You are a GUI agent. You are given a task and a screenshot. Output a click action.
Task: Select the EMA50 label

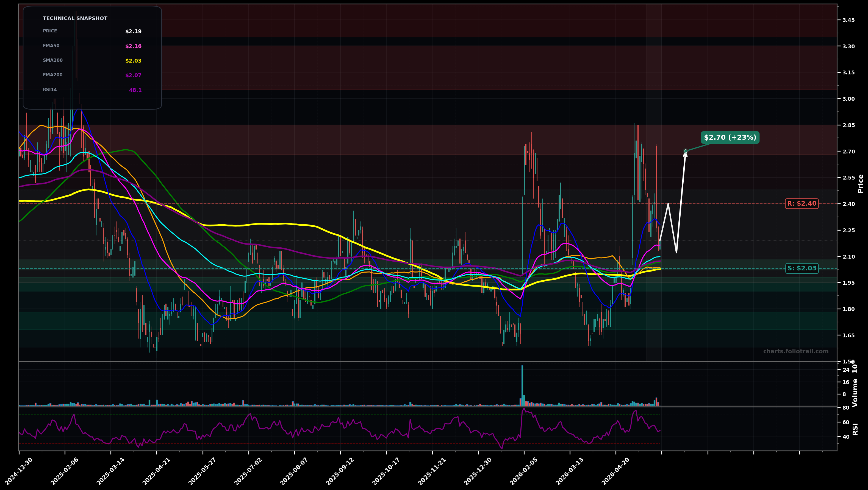point(51,46)
